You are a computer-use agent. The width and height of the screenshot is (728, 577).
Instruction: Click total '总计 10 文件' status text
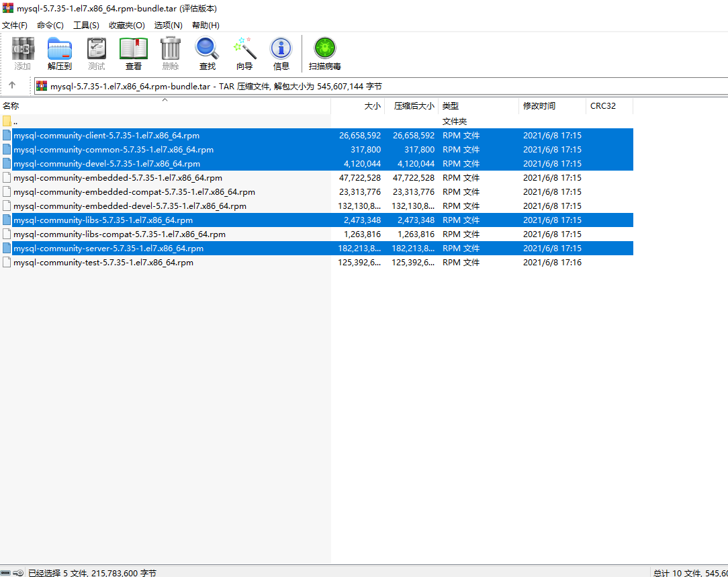click(678, 573)
